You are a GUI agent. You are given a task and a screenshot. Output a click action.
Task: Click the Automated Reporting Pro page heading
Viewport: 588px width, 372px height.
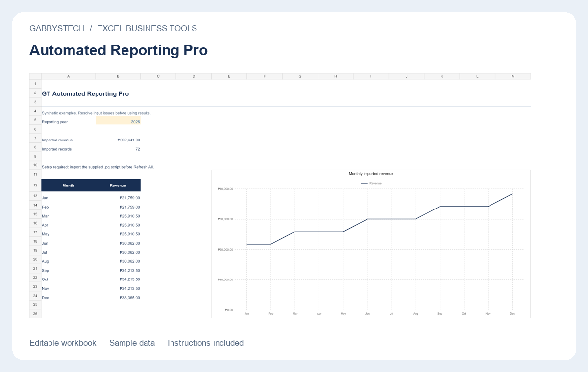click(119, 50)
